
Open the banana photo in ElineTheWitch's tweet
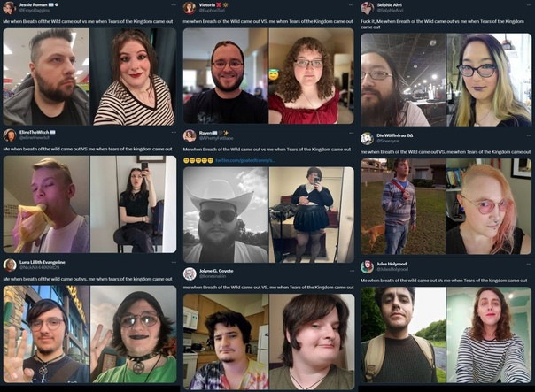click(46, 204)
